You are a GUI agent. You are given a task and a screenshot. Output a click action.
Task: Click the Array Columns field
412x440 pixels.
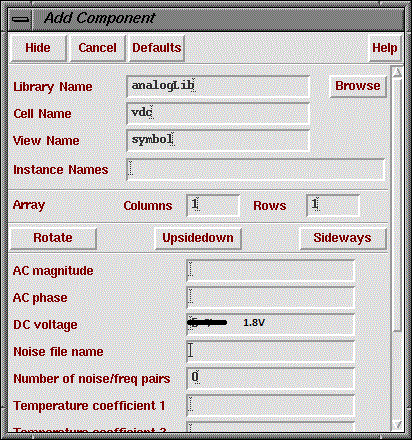(213, 205)
